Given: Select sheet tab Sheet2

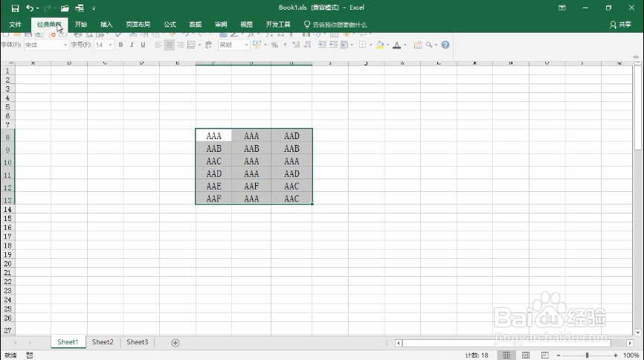Looking at the screenshot, I should click(x=103, y=342).
